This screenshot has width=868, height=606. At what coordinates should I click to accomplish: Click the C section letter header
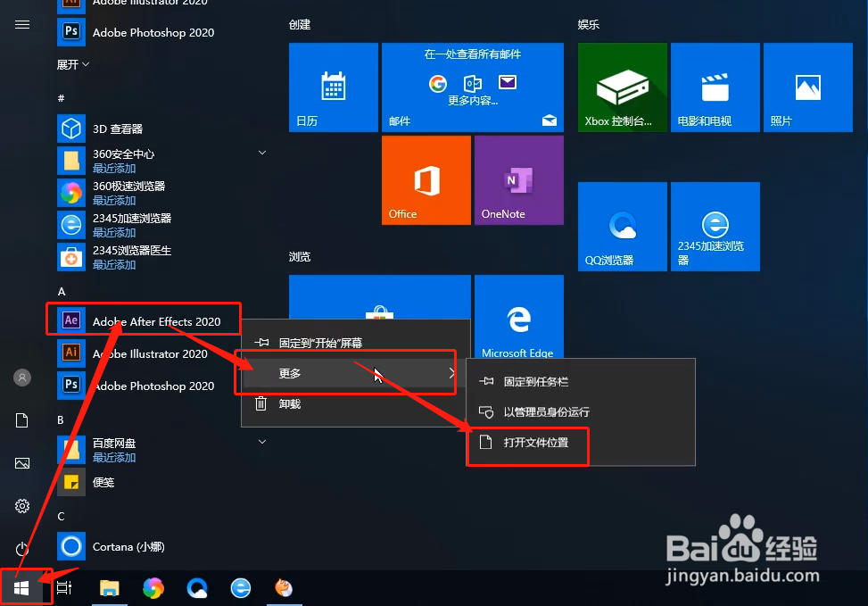(x=61, y=516)
